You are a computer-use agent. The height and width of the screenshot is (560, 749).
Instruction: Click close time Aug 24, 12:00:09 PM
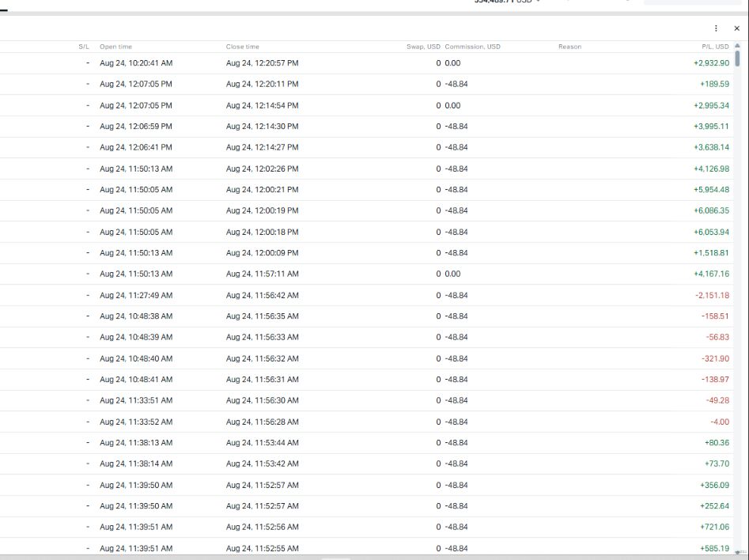pyautogui.click(x=263, y=253)
